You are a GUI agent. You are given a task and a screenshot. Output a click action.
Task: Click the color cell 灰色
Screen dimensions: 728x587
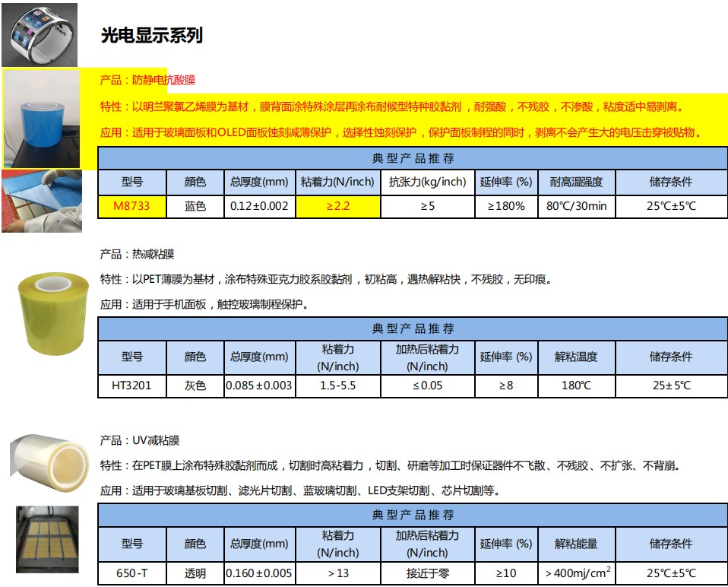pyautogui.click(x=195, y=386)
